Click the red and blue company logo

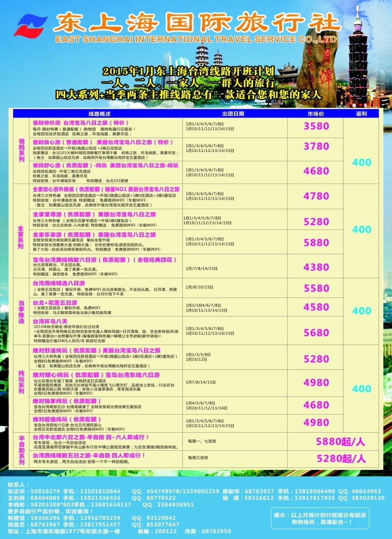(30, 25)
